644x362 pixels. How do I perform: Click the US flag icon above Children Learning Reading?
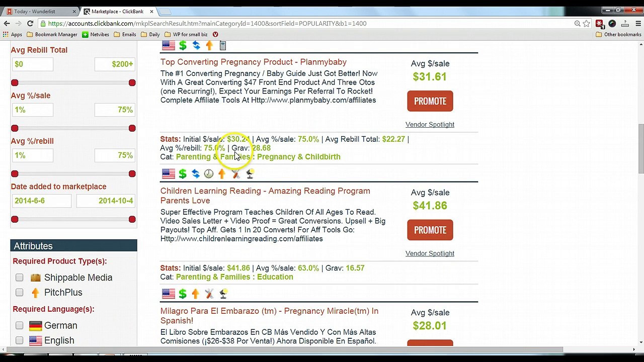169,174
